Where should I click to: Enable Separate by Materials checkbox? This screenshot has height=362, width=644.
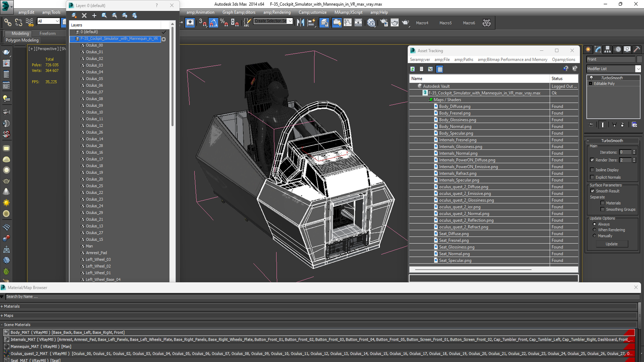(602, 203)
